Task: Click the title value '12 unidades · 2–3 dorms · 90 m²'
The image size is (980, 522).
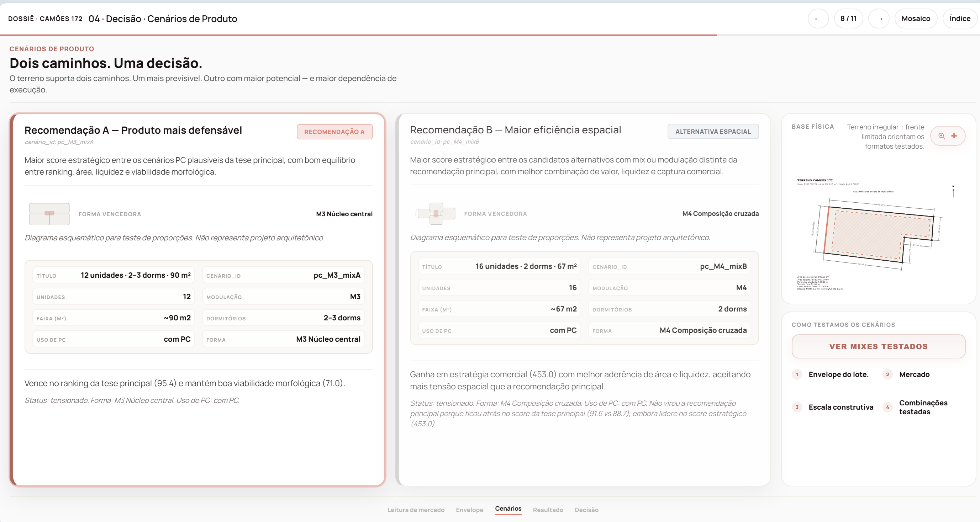Action: click(x=136, y=275)
